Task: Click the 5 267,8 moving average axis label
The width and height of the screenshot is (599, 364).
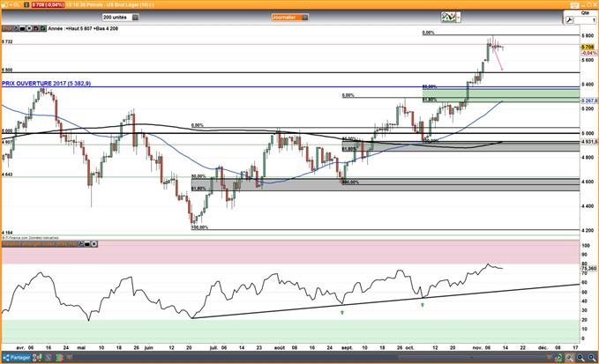Action: tap(589, 100)
